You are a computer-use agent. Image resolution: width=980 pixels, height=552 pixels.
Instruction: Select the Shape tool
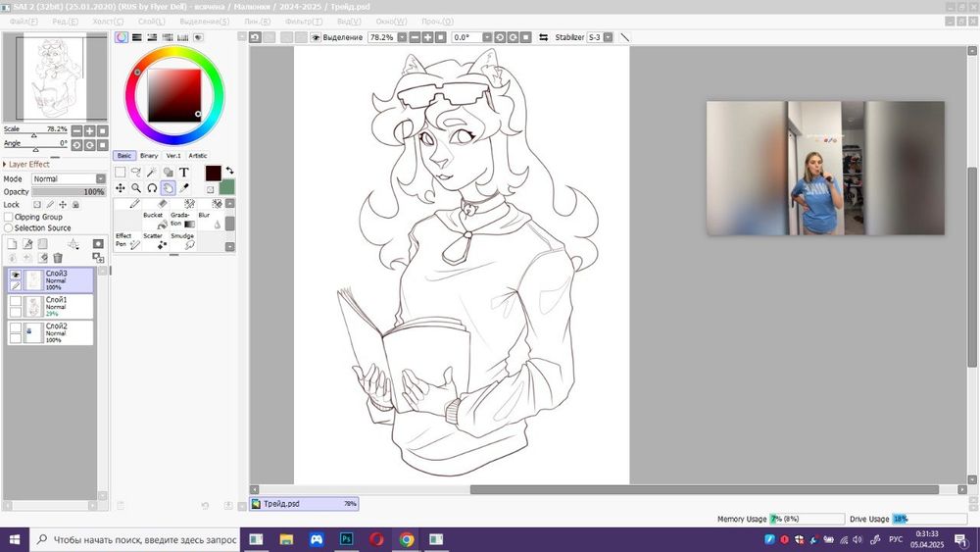(169, 172)
